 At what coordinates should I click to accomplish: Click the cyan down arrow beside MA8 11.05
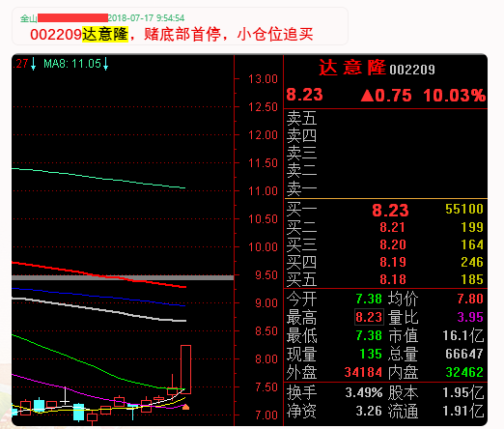click(105, 64)
